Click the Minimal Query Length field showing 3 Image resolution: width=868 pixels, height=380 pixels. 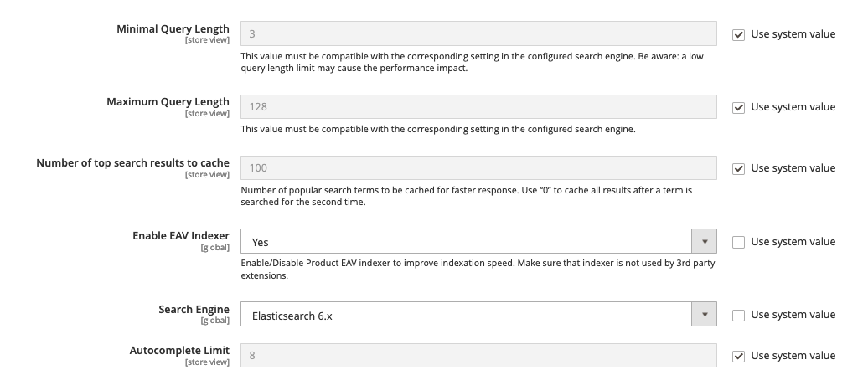tap(478, 33)
